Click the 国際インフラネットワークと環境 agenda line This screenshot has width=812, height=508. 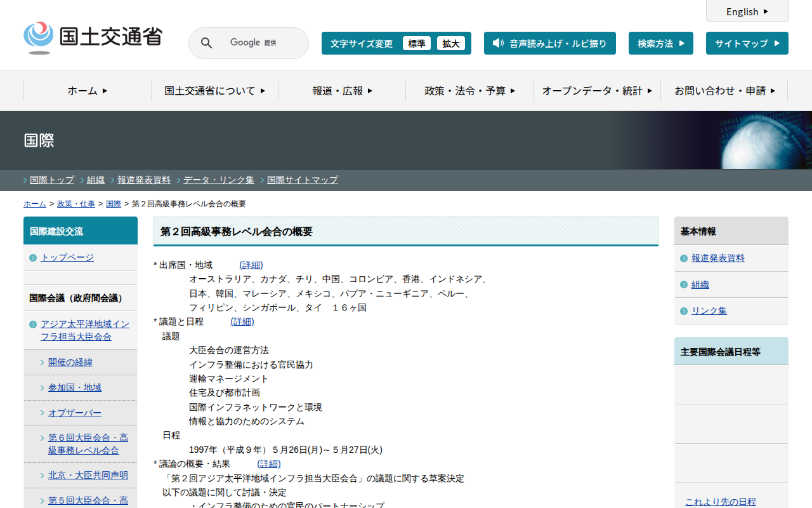click(256, 407)
